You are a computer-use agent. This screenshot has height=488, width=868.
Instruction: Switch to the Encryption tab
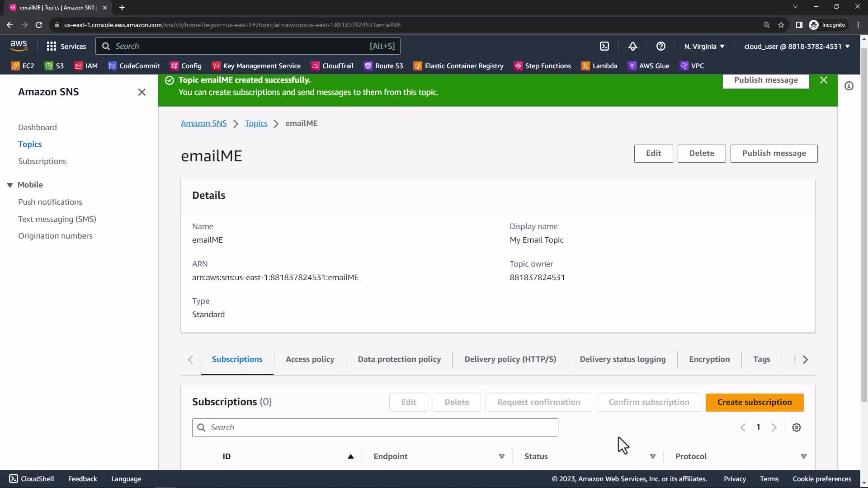709,359
